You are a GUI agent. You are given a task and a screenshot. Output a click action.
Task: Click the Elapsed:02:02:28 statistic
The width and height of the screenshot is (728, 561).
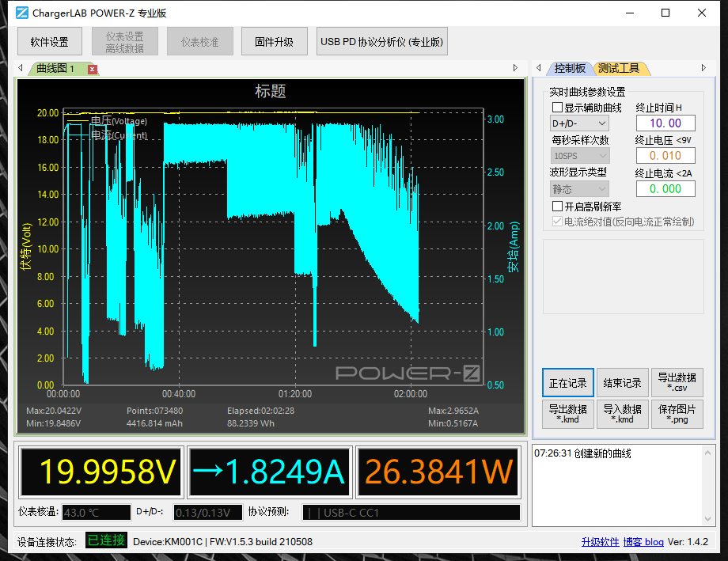click(260, 411)
